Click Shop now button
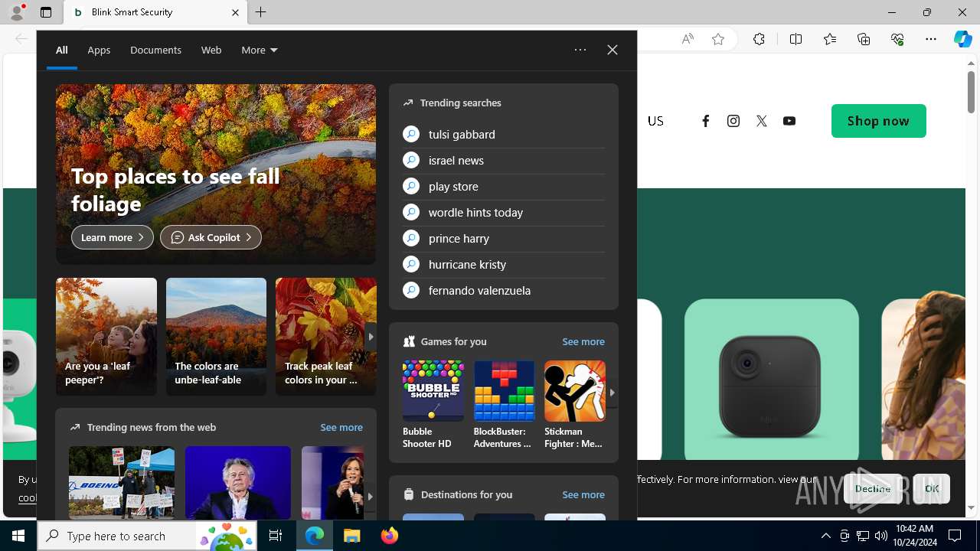The image size is (980, 551). click(878, 121)
